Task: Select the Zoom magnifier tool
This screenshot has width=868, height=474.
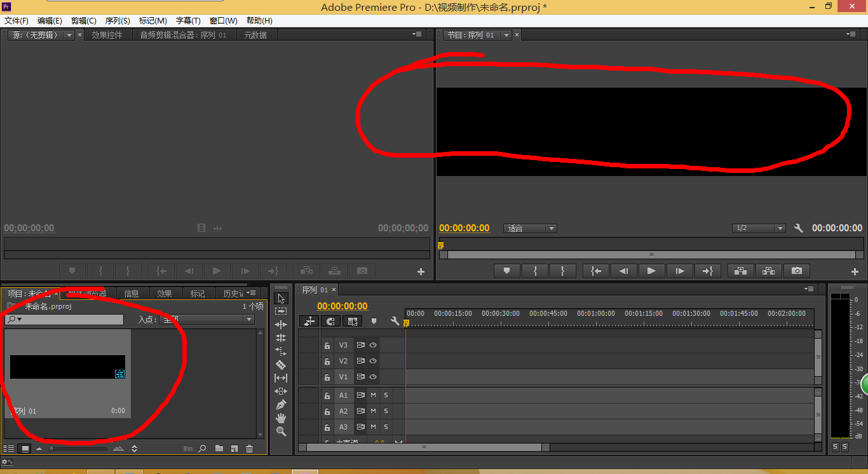Action: pyautogui.click(x=281, y=431)
